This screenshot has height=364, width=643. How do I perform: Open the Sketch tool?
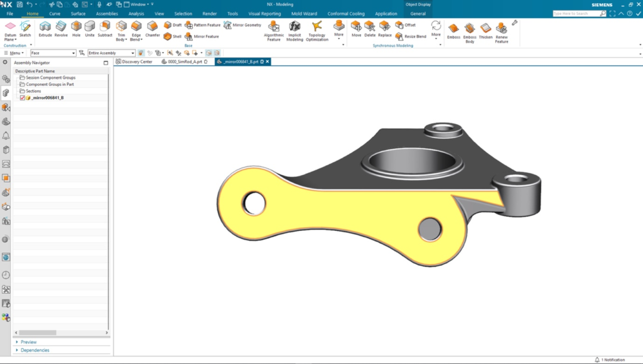tap(25, 29)
